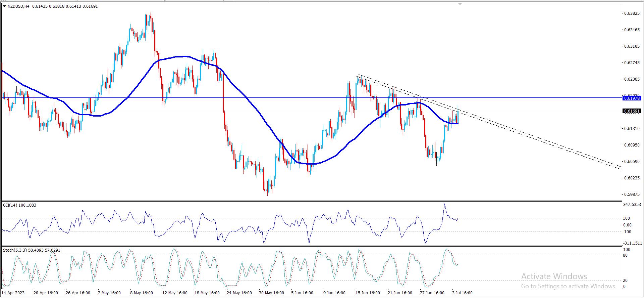Click the 14 Apr 2023 date label

pyautogui.click(x=13, y=293)
